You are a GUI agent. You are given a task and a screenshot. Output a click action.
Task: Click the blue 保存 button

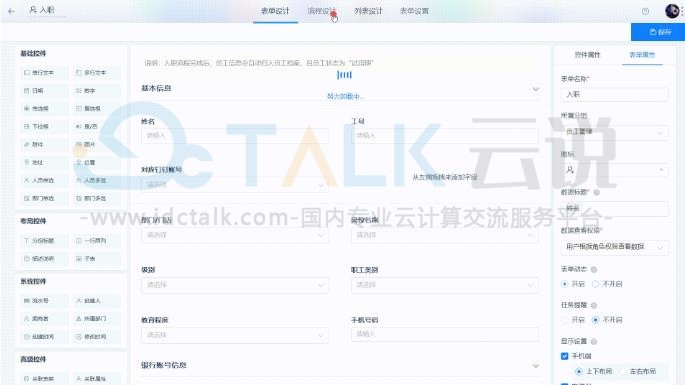tap(657, 32)
